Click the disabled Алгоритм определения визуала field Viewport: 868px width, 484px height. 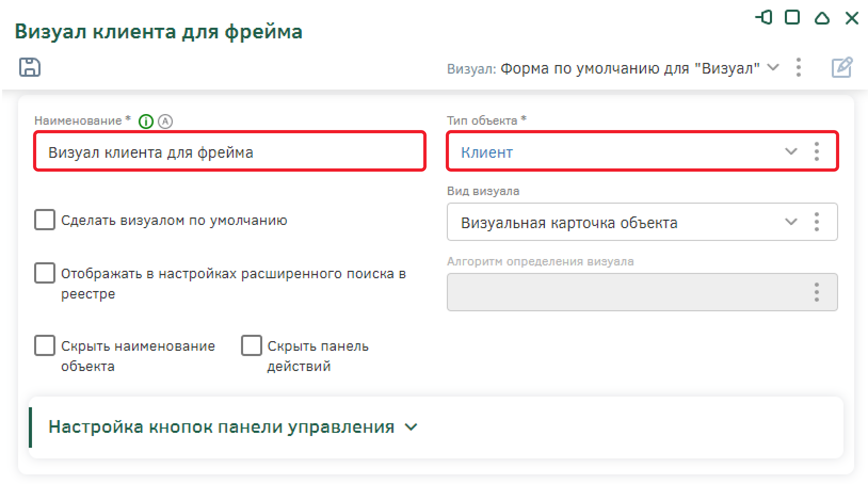click(624, 293)
